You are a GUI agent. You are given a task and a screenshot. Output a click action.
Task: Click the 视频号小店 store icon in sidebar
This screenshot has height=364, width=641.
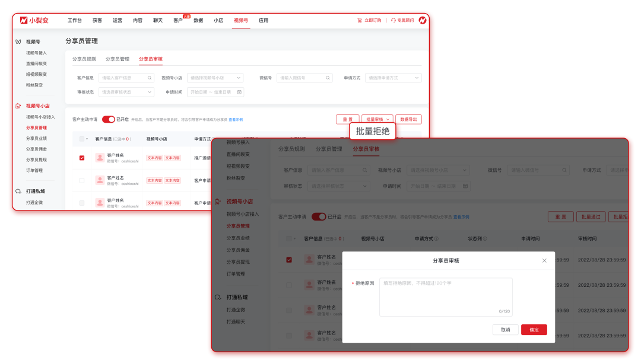17,106
